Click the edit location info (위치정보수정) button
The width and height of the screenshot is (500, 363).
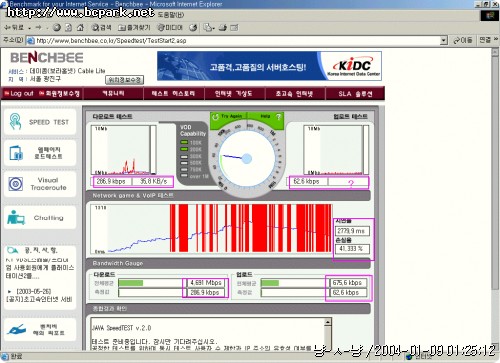tap(125, 80)
